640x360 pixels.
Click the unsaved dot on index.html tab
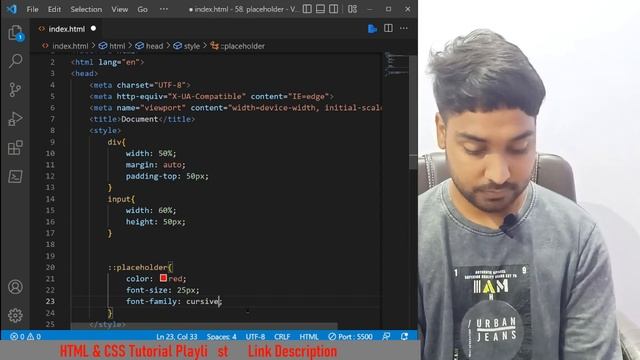(93, 28)
